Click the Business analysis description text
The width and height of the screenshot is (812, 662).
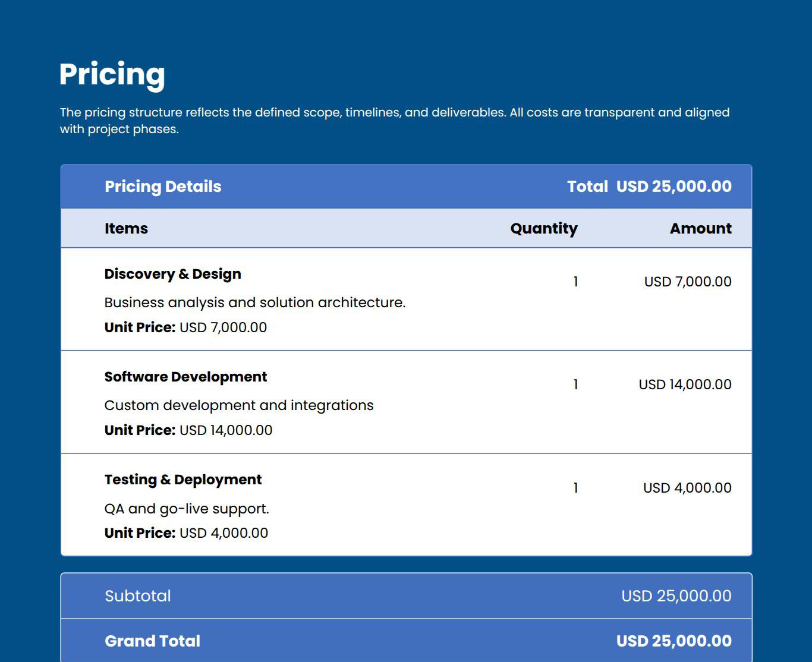click(x=255, y=302)
